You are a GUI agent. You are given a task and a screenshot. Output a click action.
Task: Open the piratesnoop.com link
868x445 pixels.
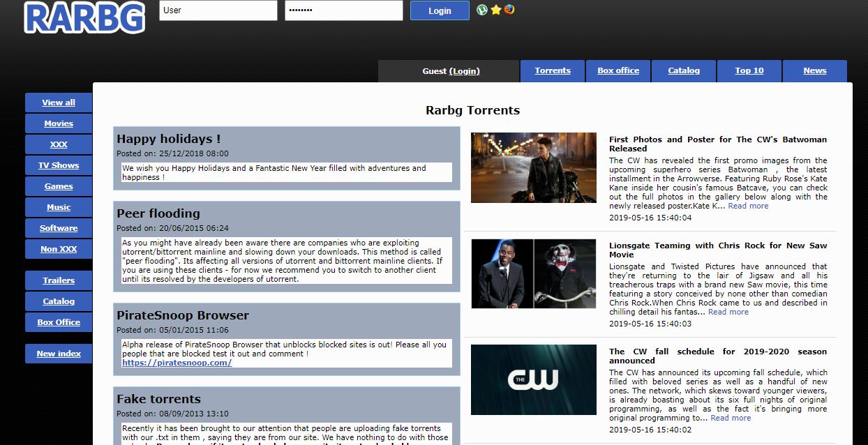click(x=177, y=363)
